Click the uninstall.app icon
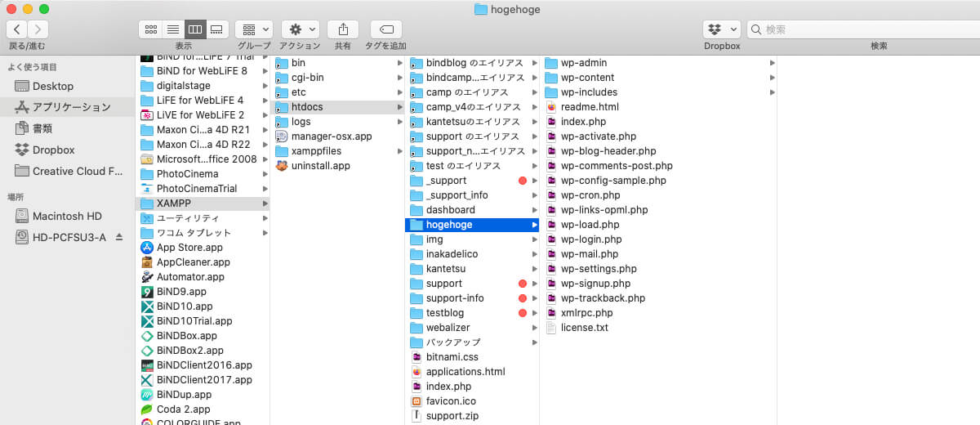Viewport: 980px width, 425px height. [282, 166]
